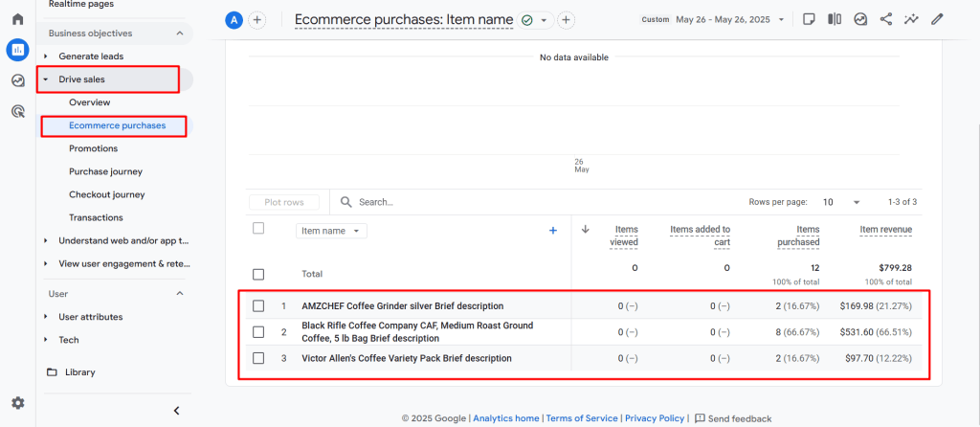Expand the User attributes group
980x427 pixels.
46,317
